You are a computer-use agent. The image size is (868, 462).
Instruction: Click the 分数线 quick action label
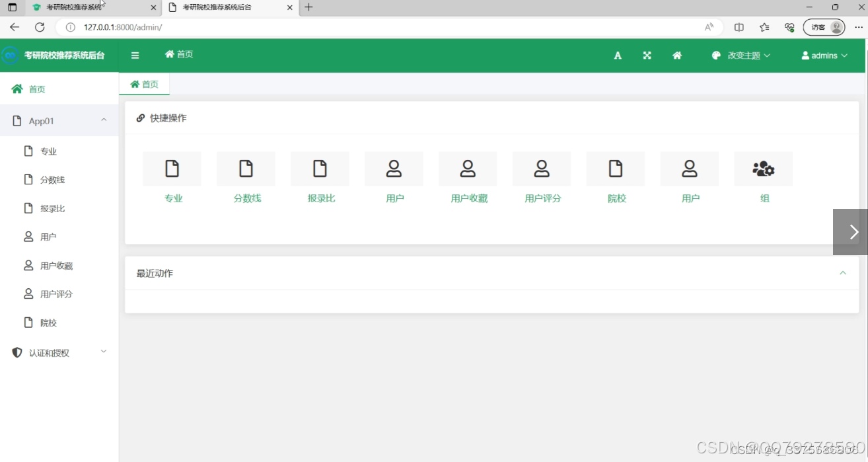tap(247, 198)
